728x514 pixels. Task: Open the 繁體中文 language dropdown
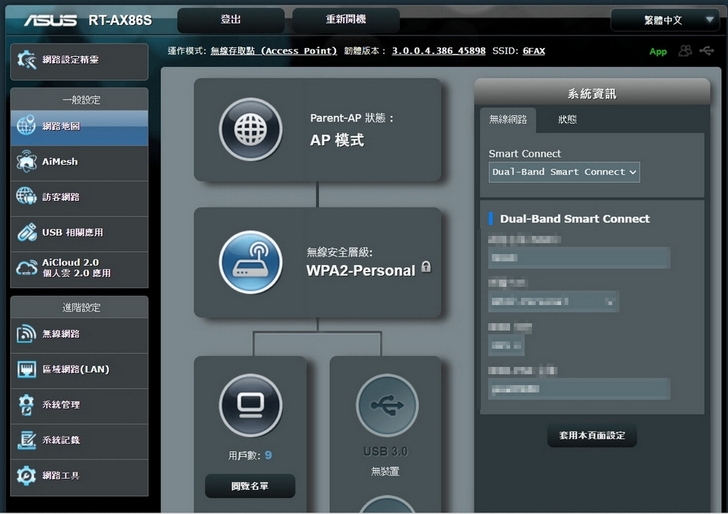665,20
